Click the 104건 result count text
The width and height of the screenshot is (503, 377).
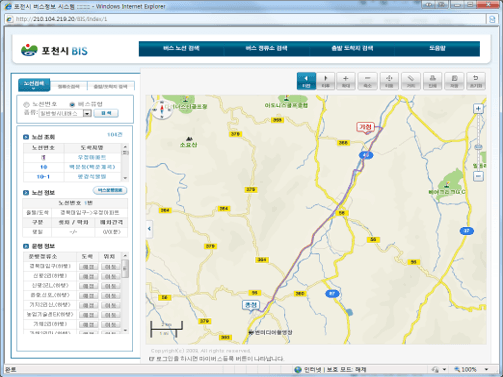click(x=115, y=134)
